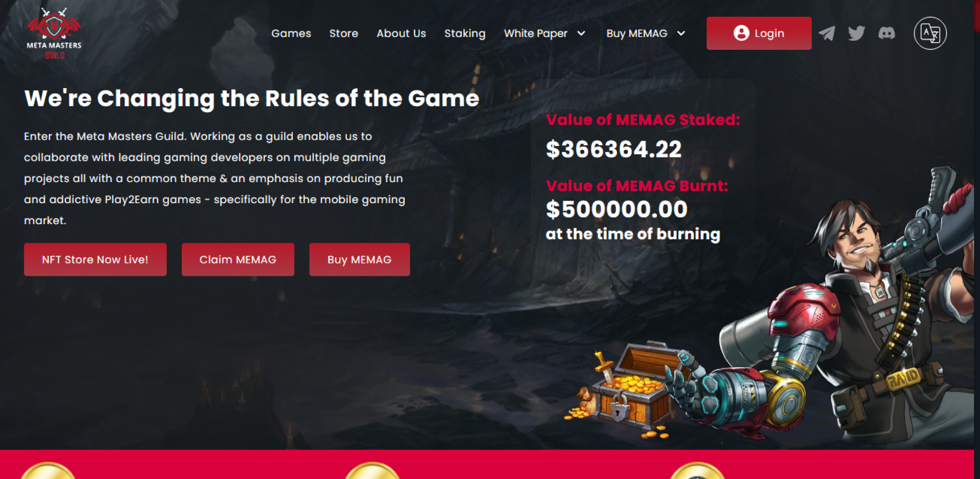The image size is (980, 479).
Task: Click the middle gold coin on the red banner
Action: (372, 471)
